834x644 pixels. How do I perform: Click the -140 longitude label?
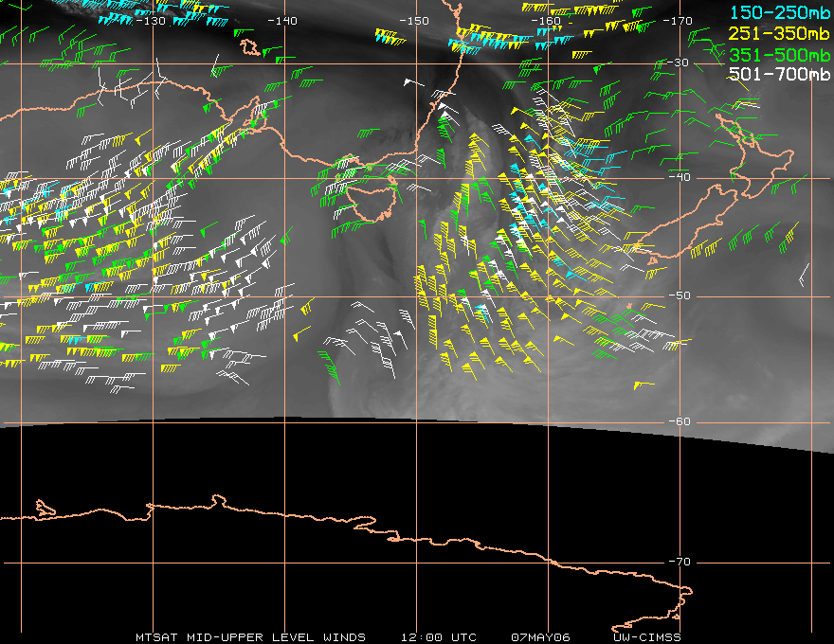282,21
